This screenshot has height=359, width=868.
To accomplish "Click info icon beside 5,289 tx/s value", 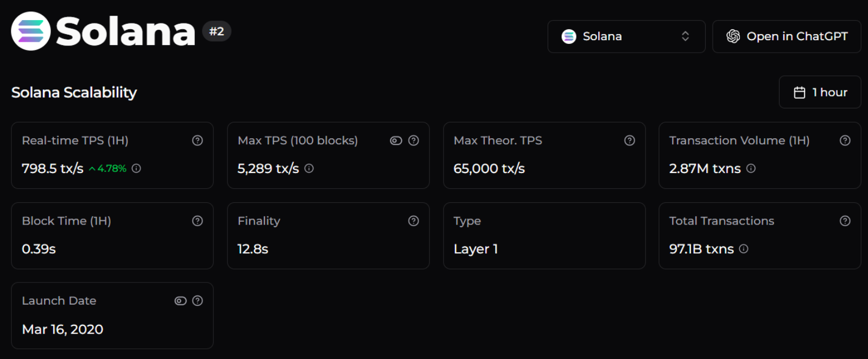I will pos(309,169).
